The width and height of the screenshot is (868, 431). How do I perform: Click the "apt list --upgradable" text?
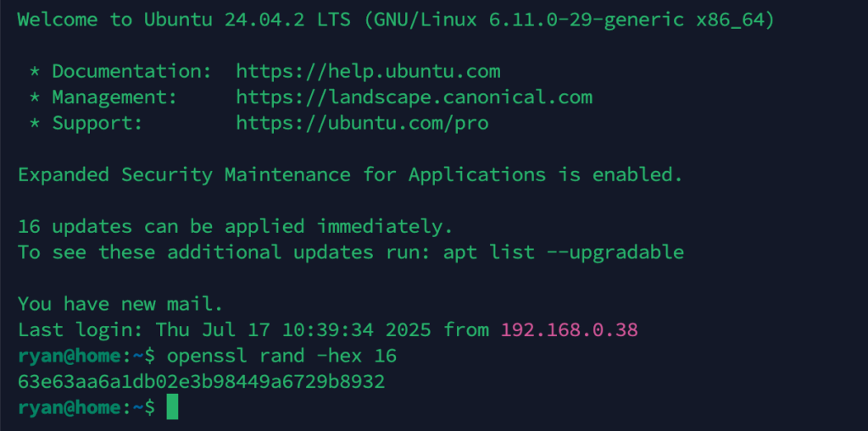click(564, 253)
